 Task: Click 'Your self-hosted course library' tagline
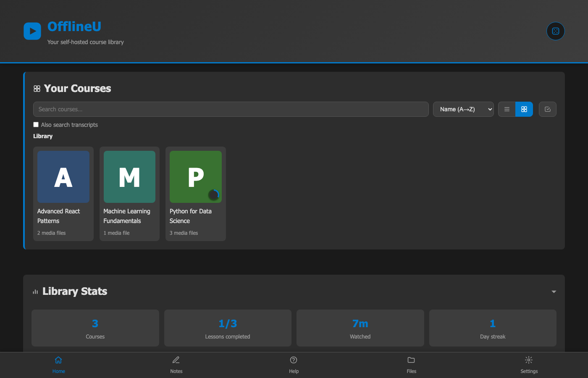(x=86, y=42)
